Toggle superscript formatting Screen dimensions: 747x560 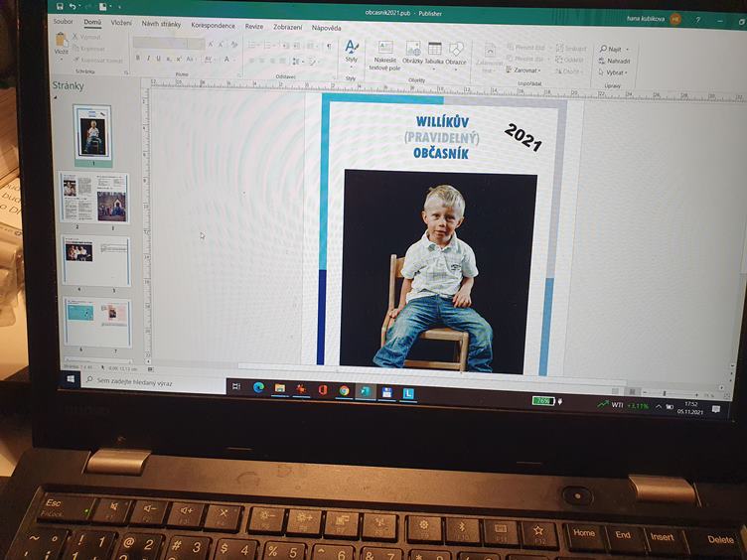click(179, 59)
